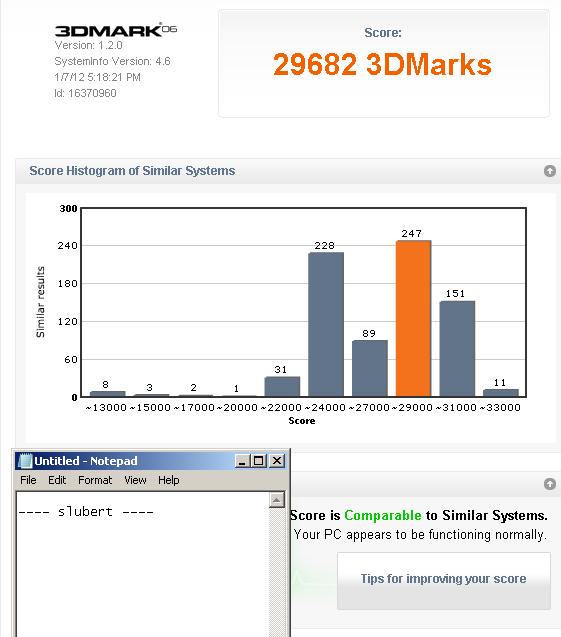Open the Edit menu in Notepad
Image resolution: width=561 pixels, height=637 pixels.
pos(57,480)
